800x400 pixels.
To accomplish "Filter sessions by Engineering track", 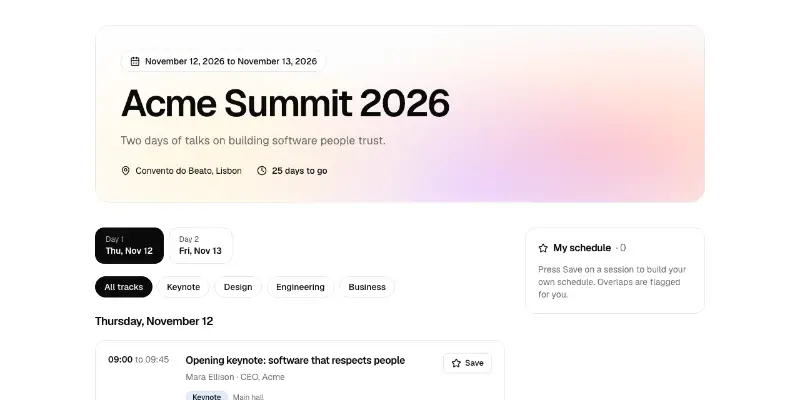I will click(300, 287).
